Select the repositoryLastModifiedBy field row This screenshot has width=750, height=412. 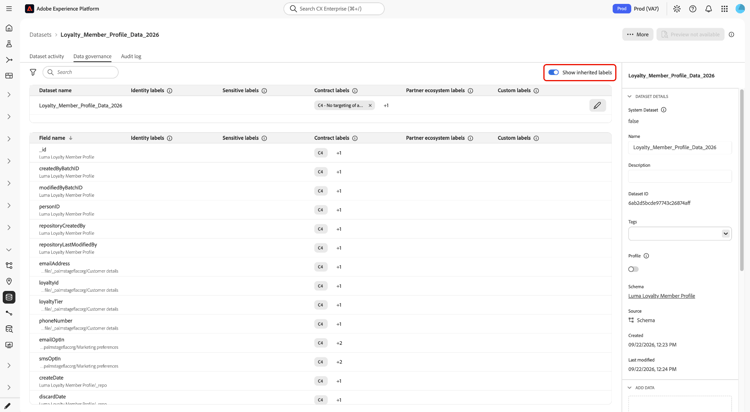(320, 248)
